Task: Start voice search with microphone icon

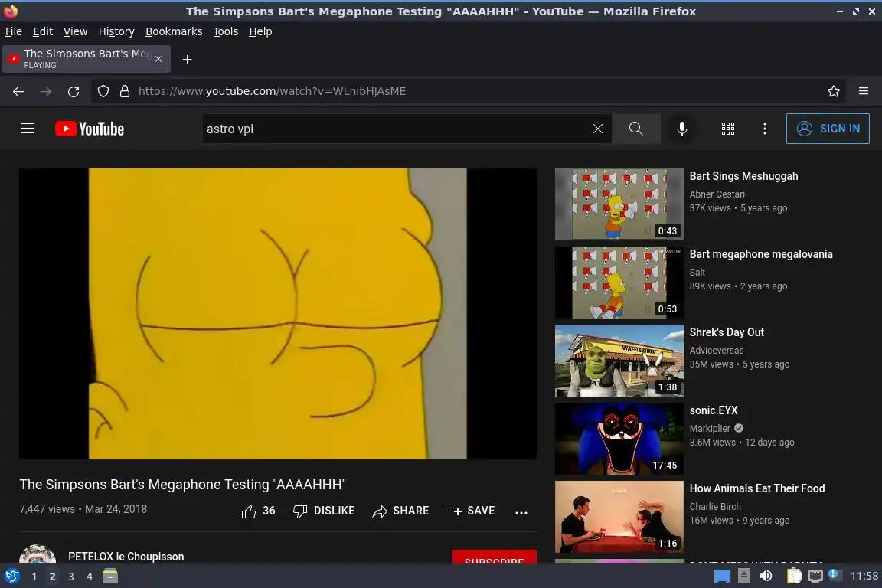Action: 681,129
